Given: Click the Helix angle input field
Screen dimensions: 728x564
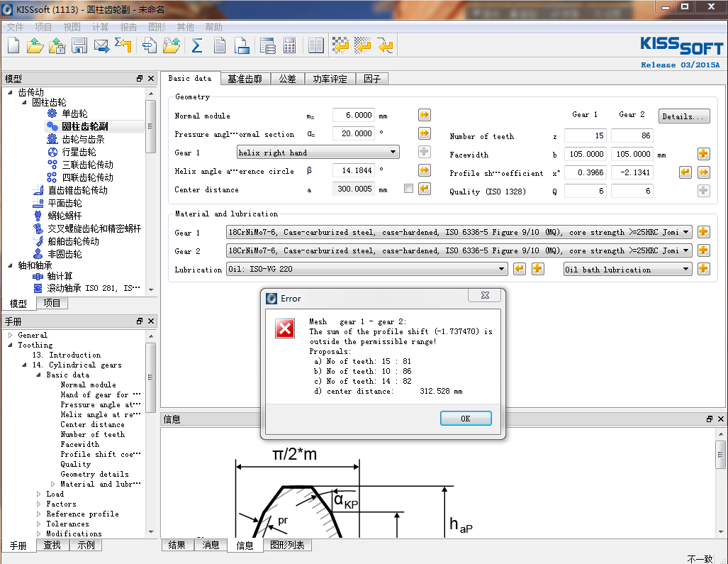Looking at the screenshot, I should point(353,170).
